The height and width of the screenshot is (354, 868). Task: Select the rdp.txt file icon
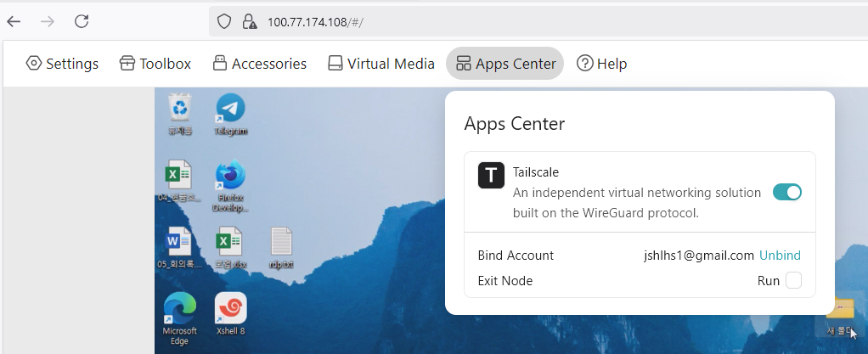[282, 243]
